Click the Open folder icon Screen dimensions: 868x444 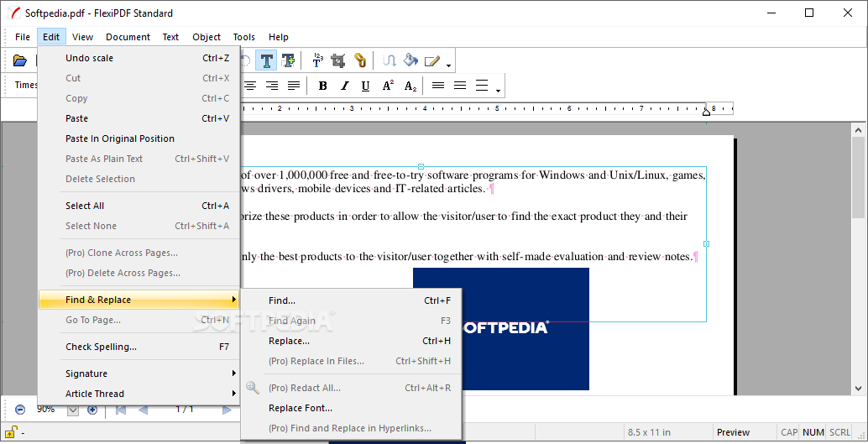click(20, 60)
